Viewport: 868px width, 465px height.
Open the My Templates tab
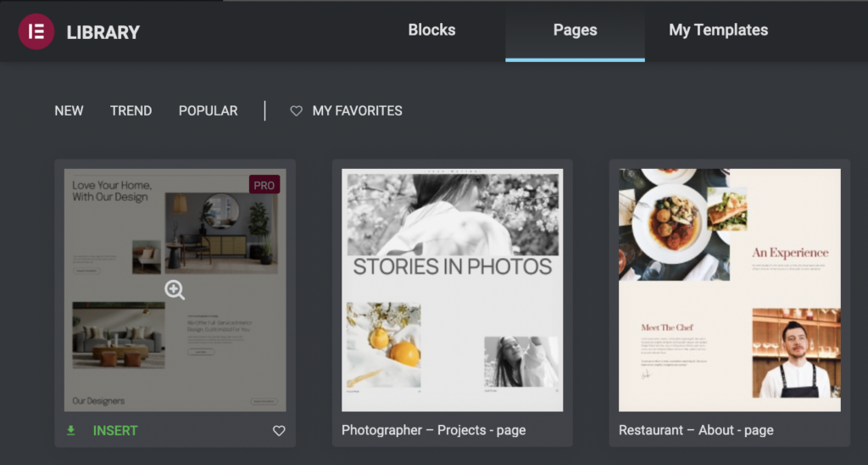(718, 31)
